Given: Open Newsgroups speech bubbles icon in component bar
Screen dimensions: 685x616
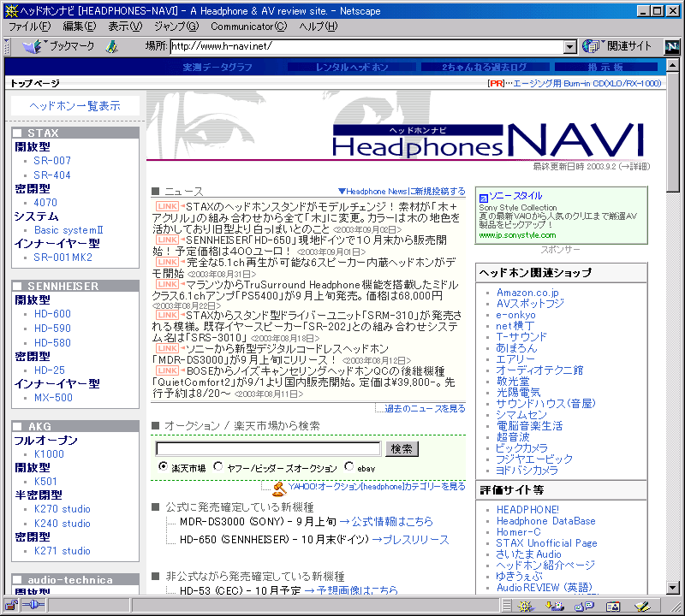Looking at the screenshot, I should pos(584,606).
